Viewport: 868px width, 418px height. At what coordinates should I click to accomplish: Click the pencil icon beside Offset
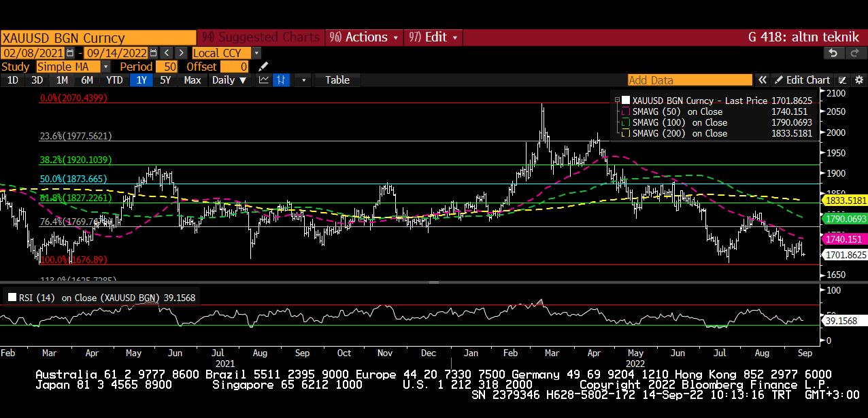click(263, 67)
